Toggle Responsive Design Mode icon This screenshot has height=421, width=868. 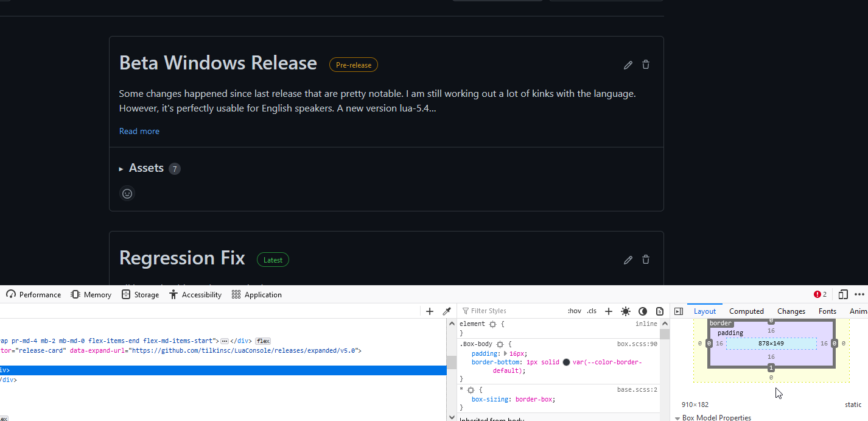[x=843, y=294]
